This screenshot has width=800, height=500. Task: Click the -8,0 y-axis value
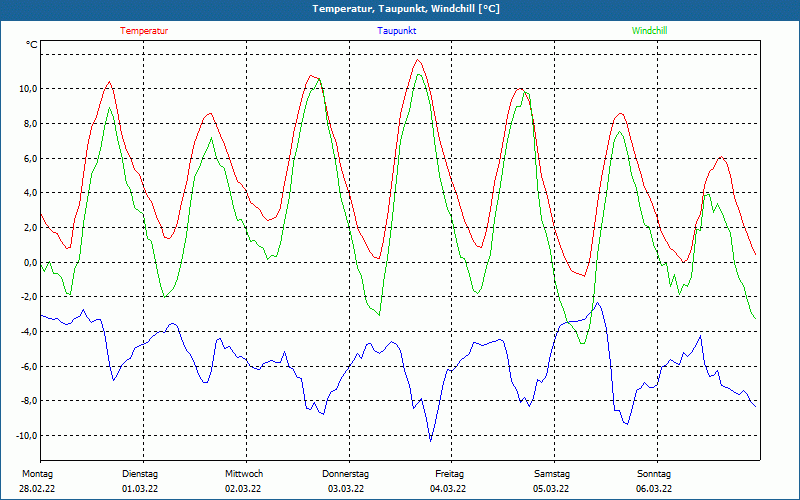point(29,401)
